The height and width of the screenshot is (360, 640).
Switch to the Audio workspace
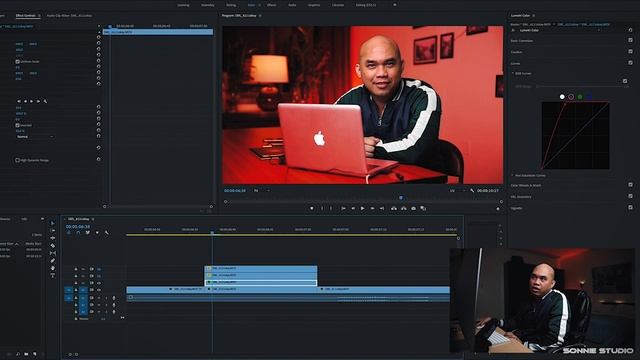tap(292, 5)
